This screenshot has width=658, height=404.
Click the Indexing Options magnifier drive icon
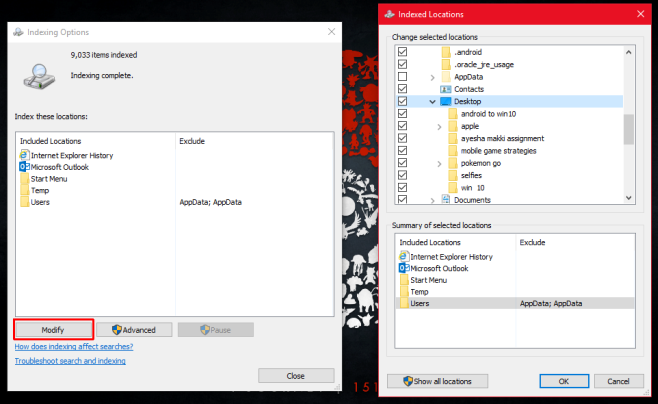point(39,76)
